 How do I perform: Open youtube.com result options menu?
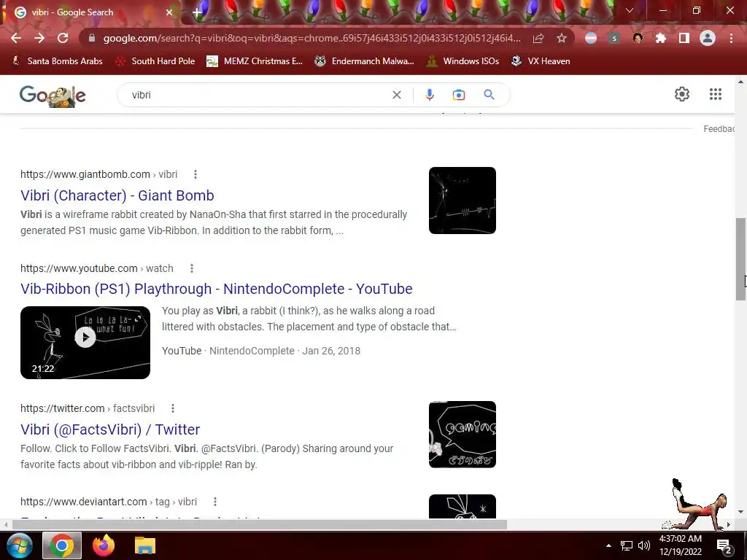[x=192, y=268]
